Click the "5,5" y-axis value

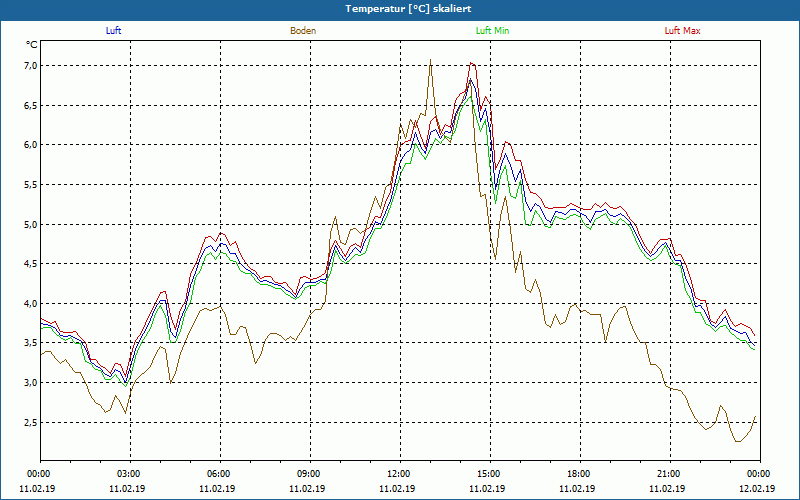click(31, 185)
